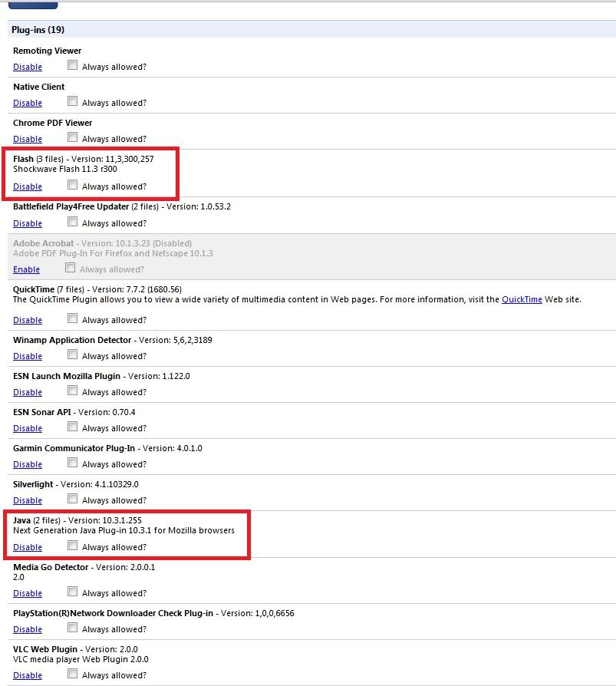Select the Plug-ins (19) heading
616x686 pixels.
(x=38, y=30)
